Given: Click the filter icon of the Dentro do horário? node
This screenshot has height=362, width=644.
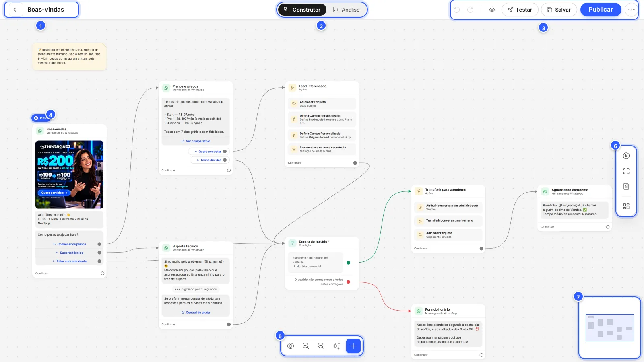Looking at the screenshot, I should [x=293, y=243].
